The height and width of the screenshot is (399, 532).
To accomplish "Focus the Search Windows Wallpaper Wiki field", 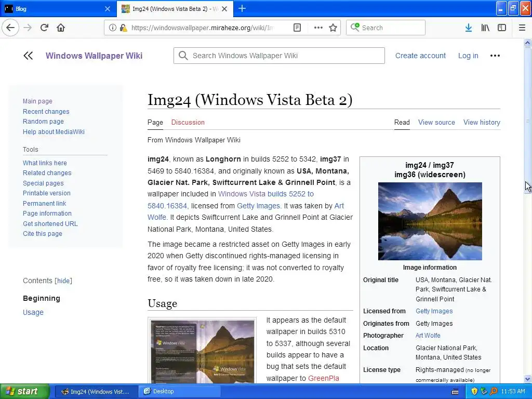I will [x=279, y=56].
